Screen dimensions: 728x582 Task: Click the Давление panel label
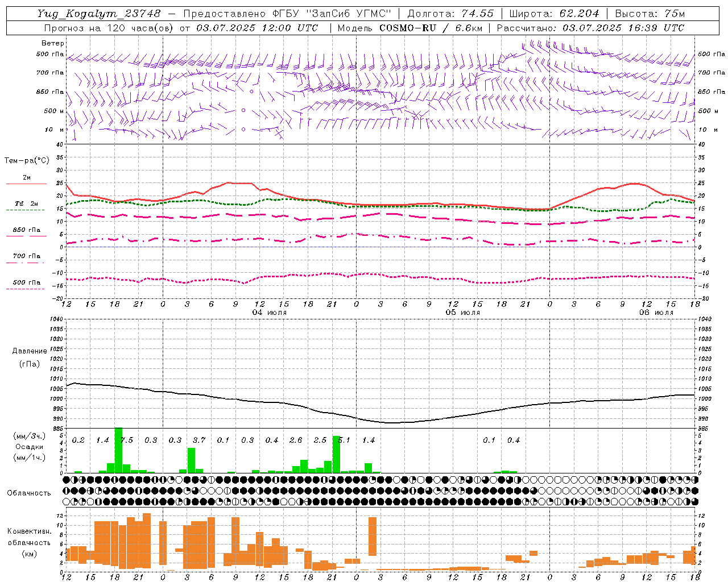(x=30, y=351)
